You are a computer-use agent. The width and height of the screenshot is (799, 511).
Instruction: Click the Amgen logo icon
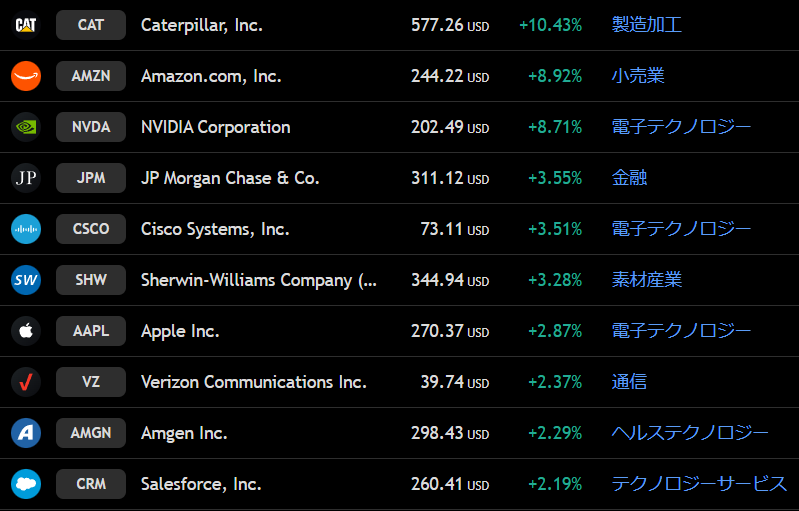click(x=26, y=433)
